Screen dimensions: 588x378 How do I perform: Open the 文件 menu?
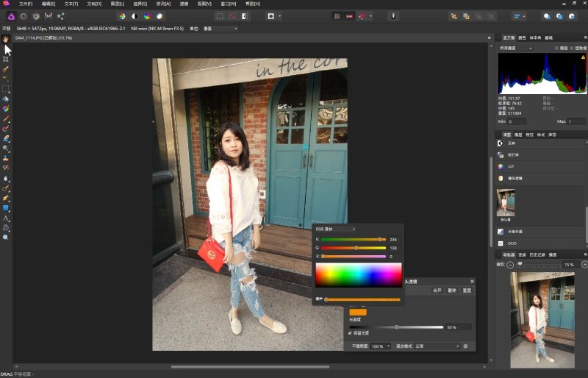26,4
